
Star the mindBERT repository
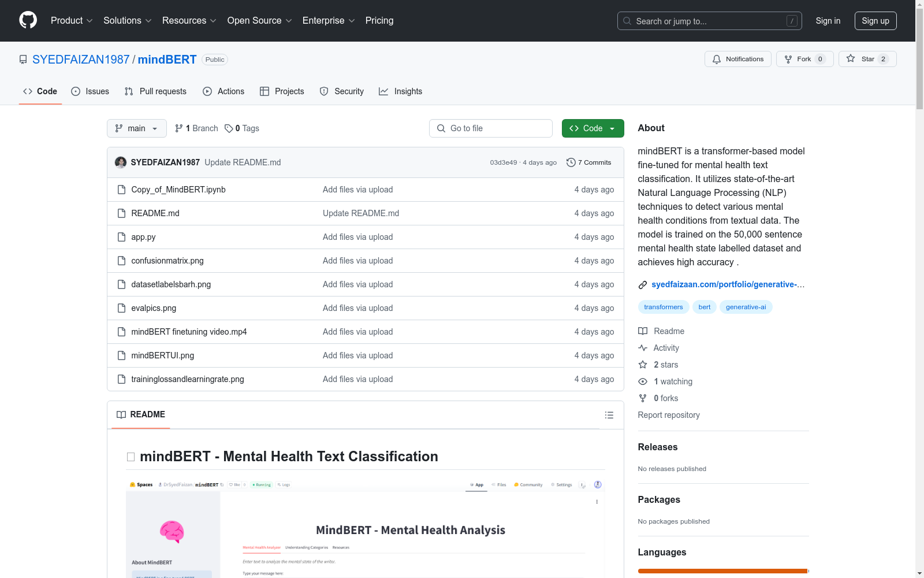[x=867, y=59]
